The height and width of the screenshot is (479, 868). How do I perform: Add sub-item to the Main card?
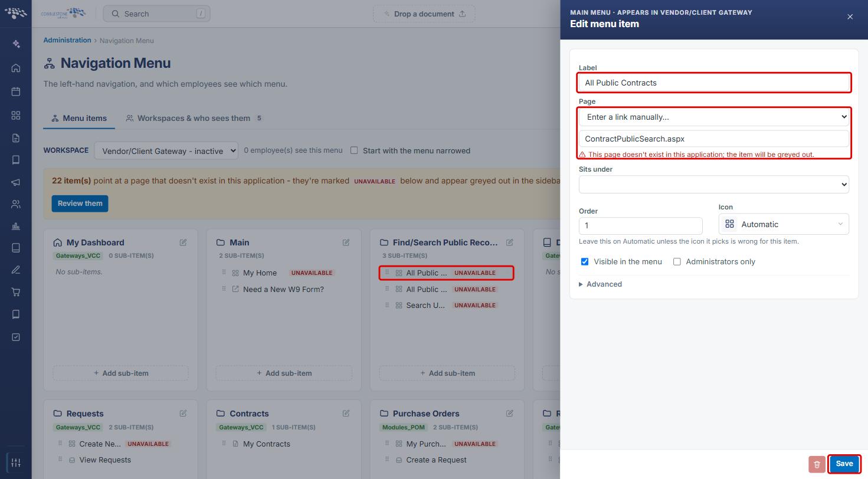284,373
